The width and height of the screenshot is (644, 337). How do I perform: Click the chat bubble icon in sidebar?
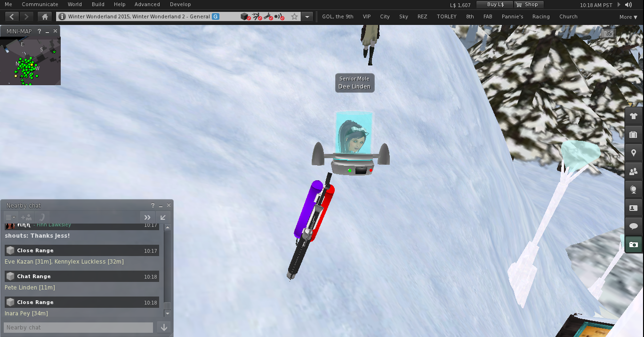click(633, 226)
